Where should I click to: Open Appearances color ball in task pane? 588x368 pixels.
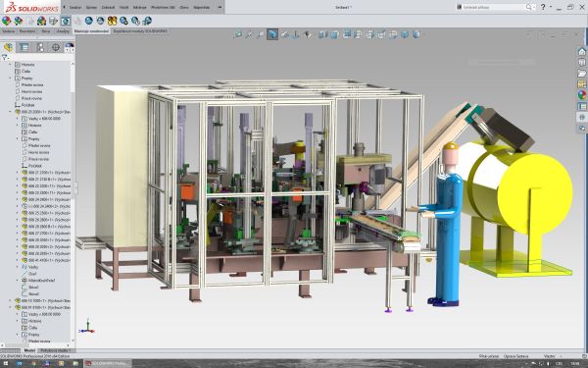coord(582,95)
